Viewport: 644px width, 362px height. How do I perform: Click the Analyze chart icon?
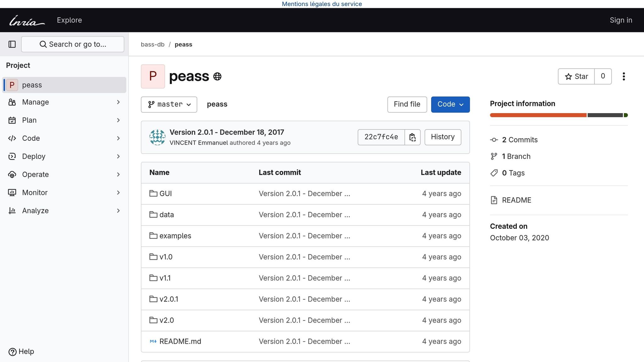(x=12, y=211)
